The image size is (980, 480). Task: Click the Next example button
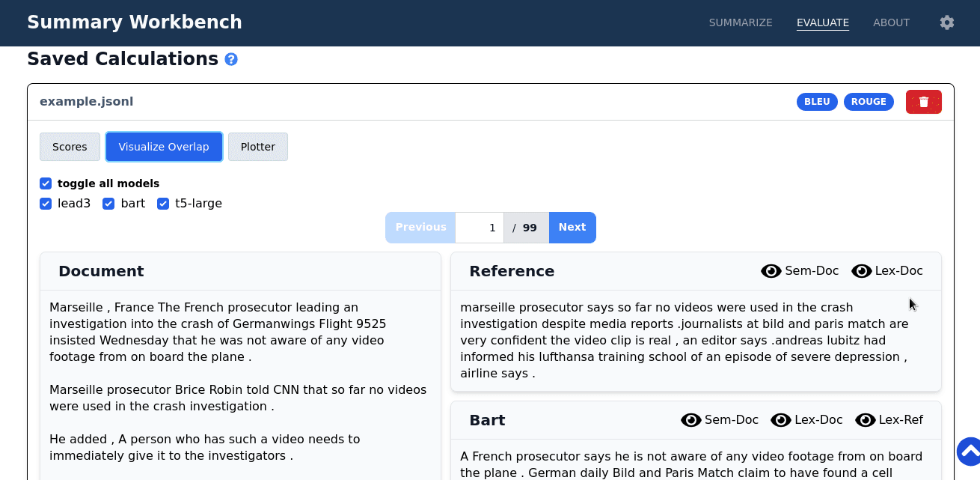tap(572, 228)
